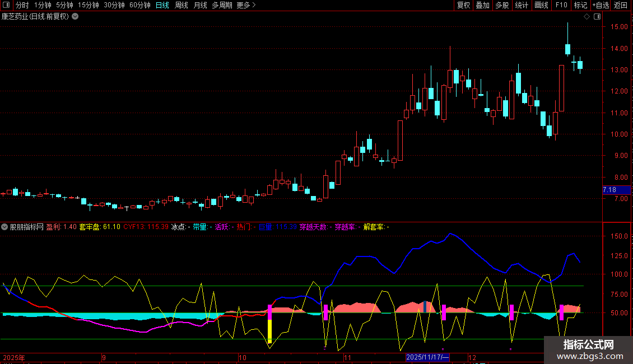Toggle the right side panel icon
The image size is (633, 364).
point(597,17)
